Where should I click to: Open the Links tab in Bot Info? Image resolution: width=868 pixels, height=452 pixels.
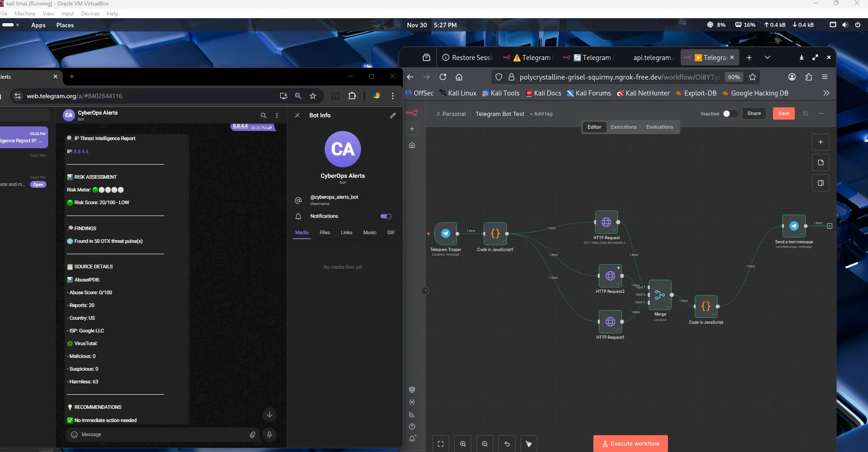click(x=346, y=232)
